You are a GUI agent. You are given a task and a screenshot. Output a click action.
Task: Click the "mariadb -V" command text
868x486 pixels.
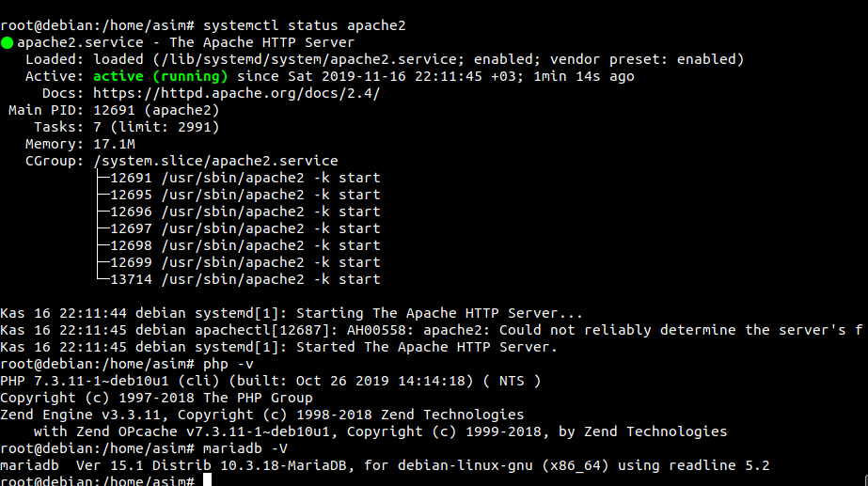click(x=245, y=448)
